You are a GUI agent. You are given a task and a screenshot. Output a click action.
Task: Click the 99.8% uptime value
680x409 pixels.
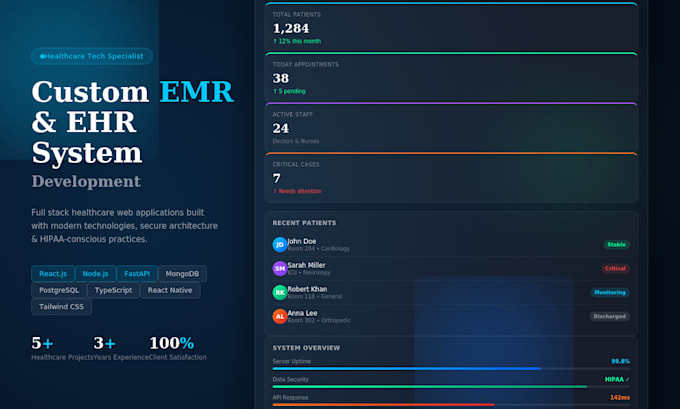point(620,361)
